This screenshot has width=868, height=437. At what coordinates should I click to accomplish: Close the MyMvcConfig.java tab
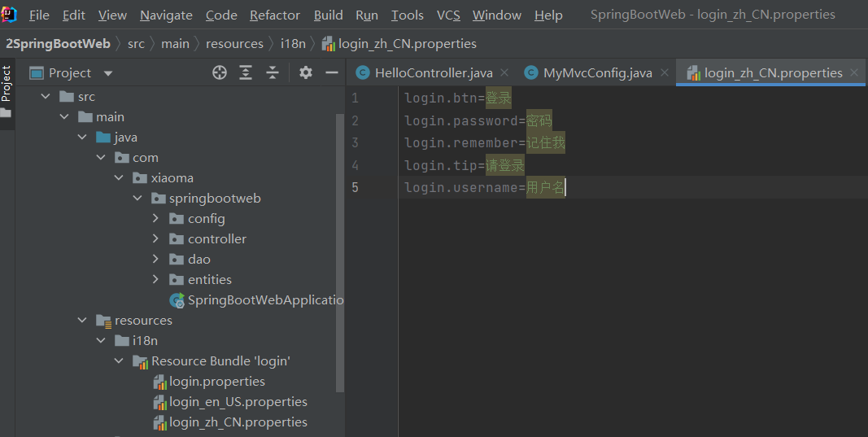point(665,72)
